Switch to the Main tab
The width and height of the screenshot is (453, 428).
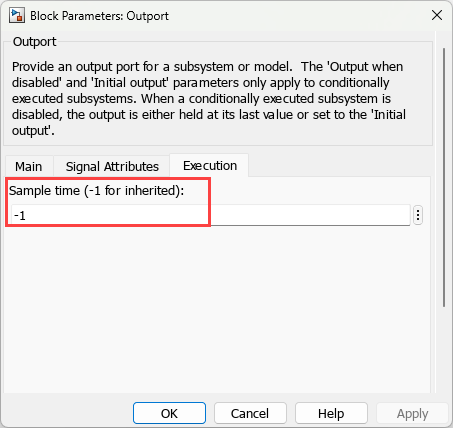coord(29,166)
